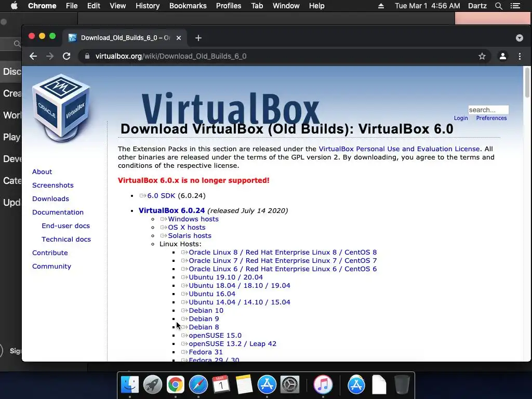Select the Download_Old_Builds_6_0 browser tab
This screenshot has width=532, height=399.
click(x=125, y=38)
